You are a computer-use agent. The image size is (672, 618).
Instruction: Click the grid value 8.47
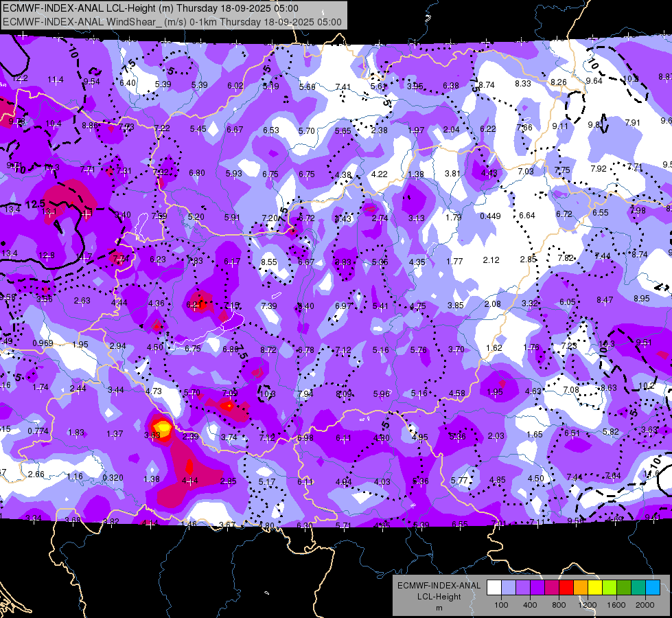coord(605,300)
